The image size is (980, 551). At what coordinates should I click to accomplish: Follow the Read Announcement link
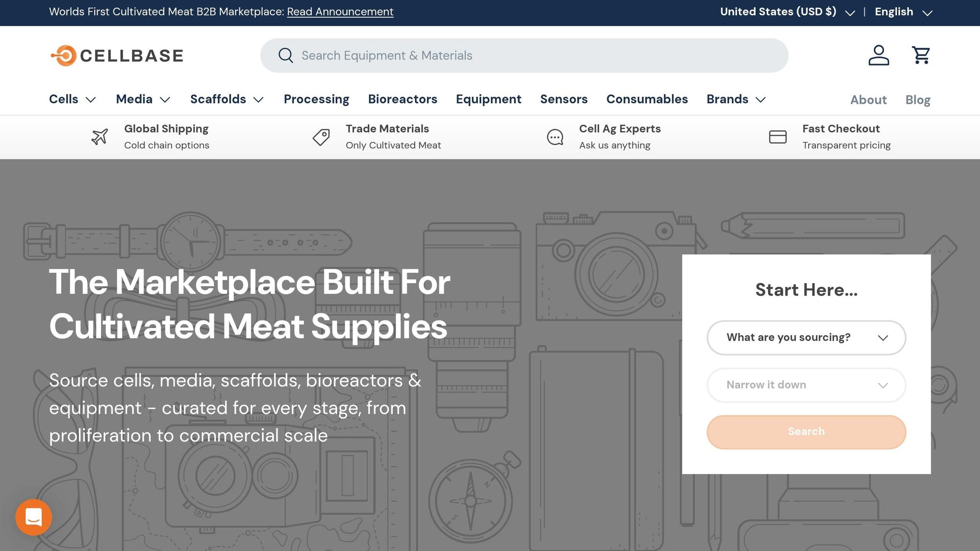[340, 12]
